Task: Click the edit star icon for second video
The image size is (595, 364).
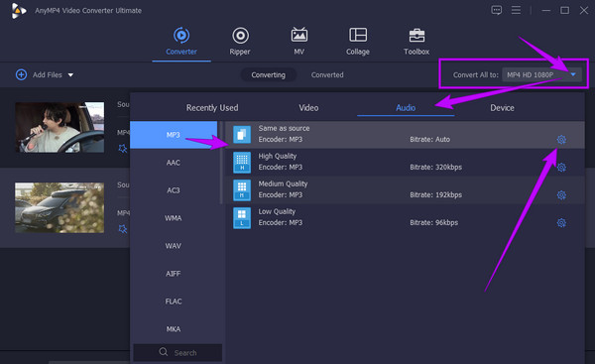Action: pyautogui.click(x=123, y=229)
